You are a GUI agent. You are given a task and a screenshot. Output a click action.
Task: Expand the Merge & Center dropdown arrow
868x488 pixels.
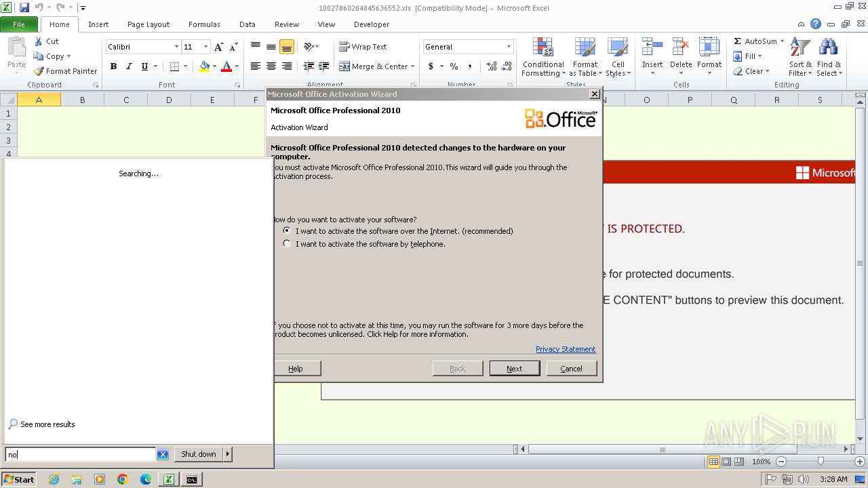(414, 66)
